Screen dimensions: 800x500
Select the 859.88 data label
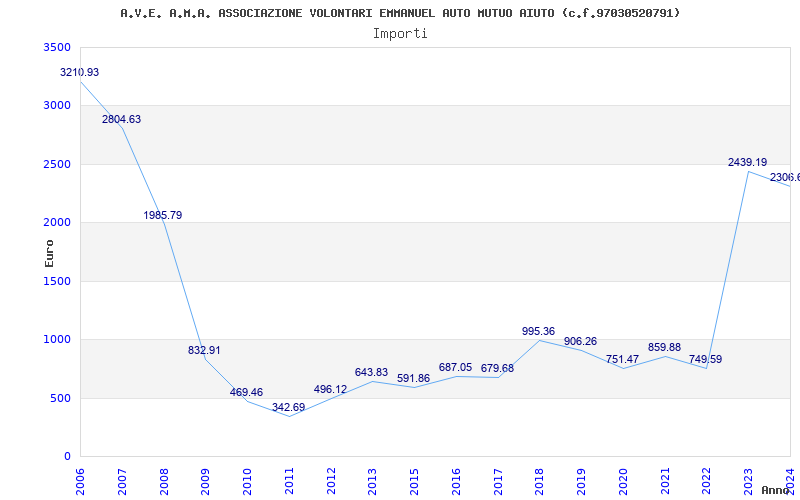point(664,347)
